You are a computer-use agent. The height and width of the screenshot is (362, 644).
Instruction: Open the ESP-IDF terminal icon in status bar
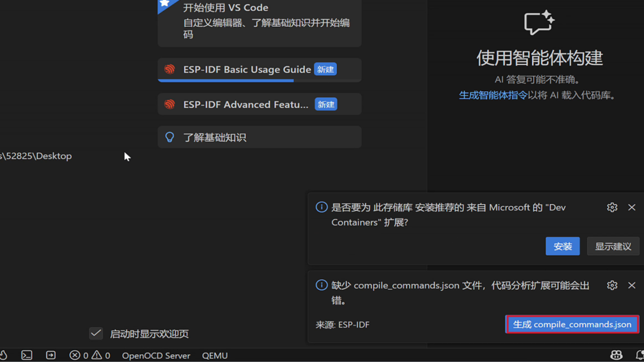[x=27, y=355]
